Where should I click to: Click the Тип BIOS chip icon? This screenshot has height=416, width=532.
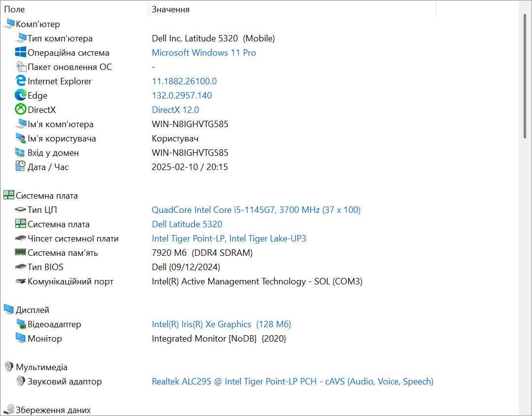tap(21, 267)
